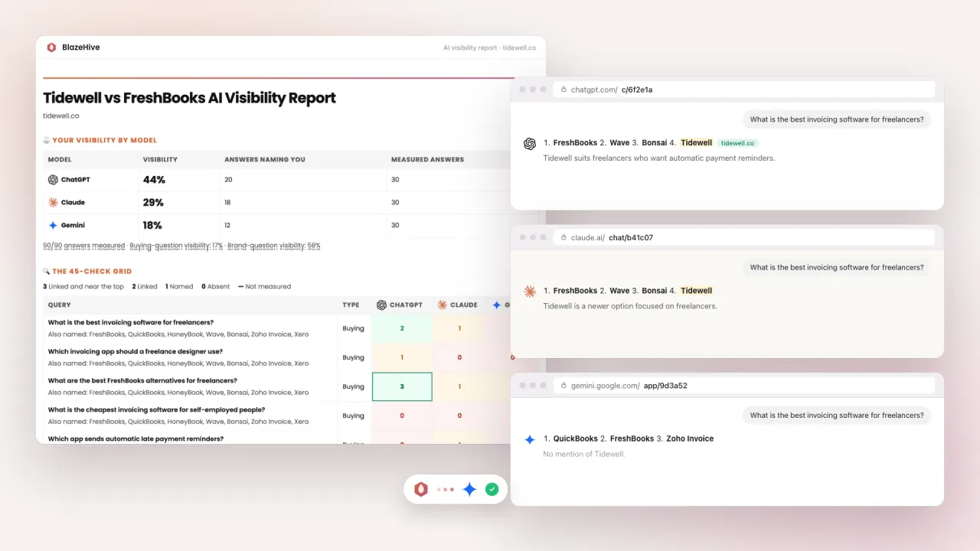Click the user question bubble in Gemini window
The height and width of the screenshot is (551, 980).
836,416
